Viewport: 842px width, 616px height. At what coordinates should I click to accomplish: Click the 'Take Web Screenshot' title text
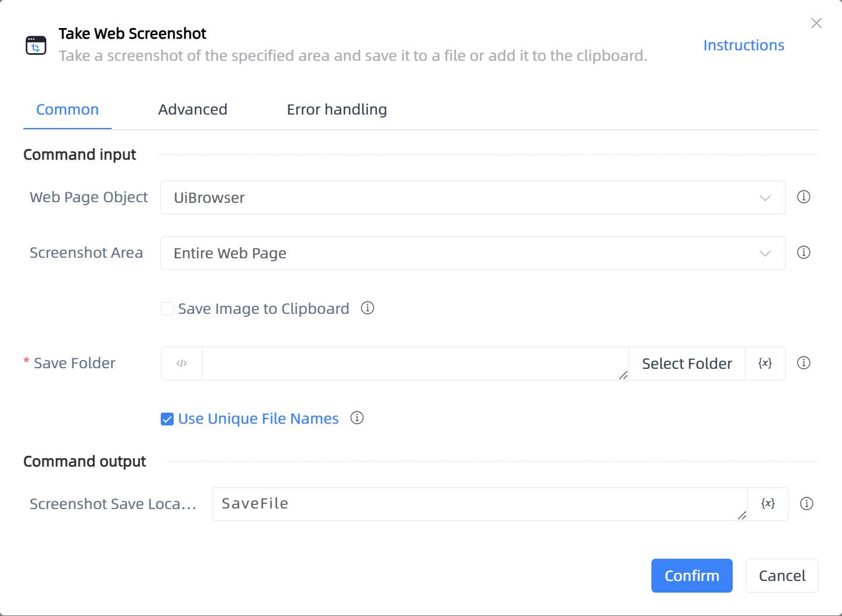coord(132,34)
